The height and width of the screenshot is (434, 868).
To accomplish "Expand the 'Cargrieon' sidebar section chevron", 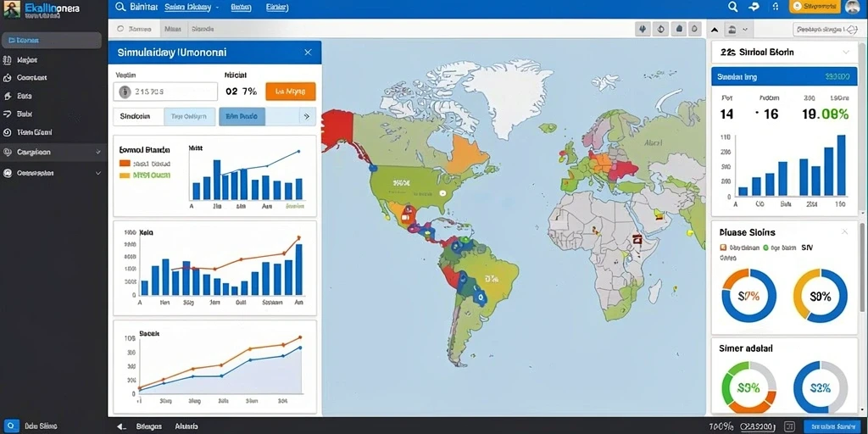I will tap(98, 152).
